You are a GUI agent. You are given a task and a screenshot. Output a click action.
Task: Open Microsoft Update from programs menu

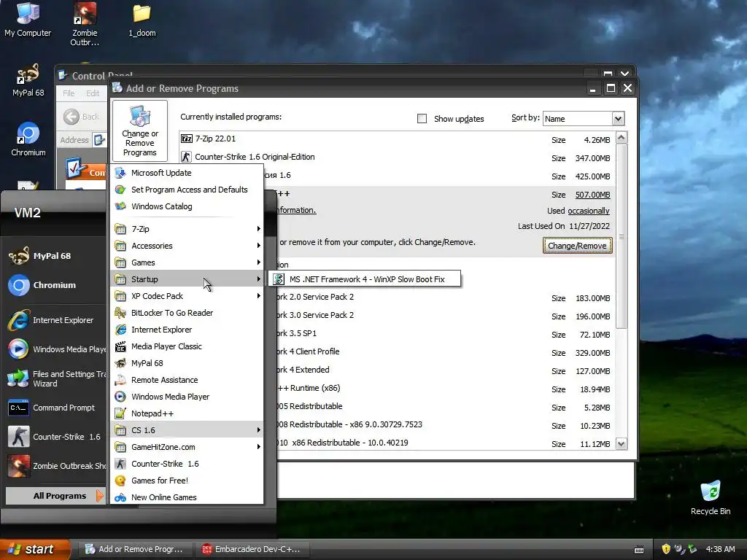(x=187, y=173)
